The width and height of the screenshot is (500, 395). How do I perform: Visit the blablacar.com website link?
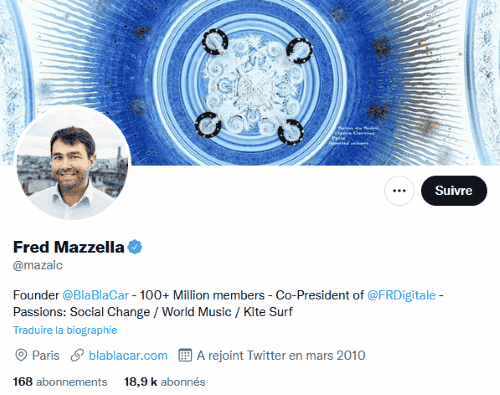[x=128, y=356]
